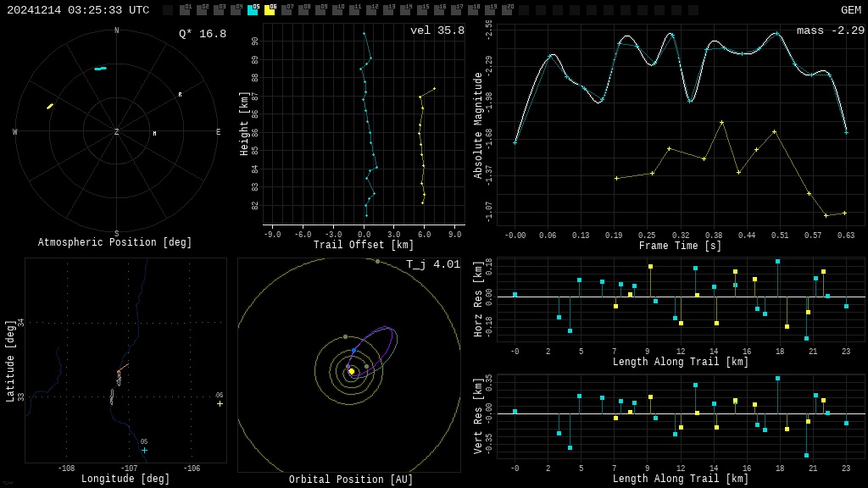The height and width of the screenshot is (488, 868).
Task: Click the M marker in the sky plot
Action: pos(154,134)
